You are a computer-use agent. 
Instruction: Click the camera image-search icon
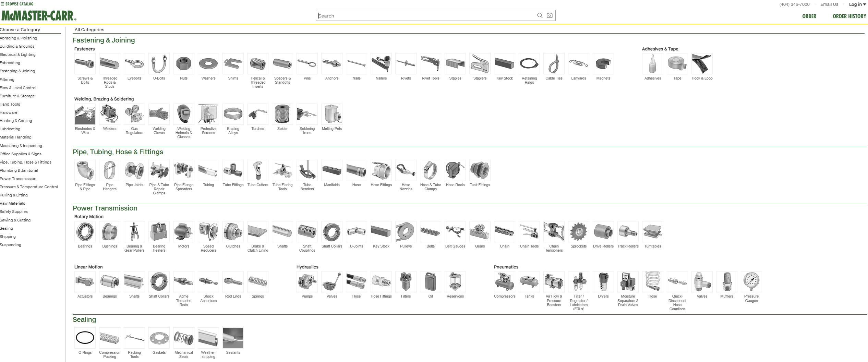pos(550,15)
